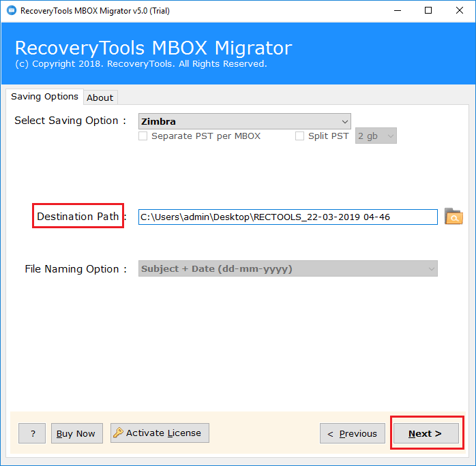Minimize the MBOX Migrator window
The width and height of the screenshot is (476, 466).
pos(398,11)
